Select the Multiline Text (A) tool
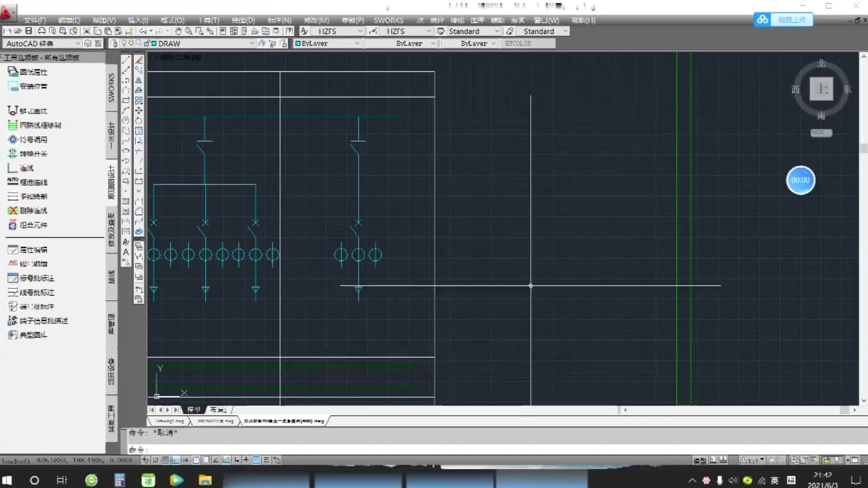 126,252
